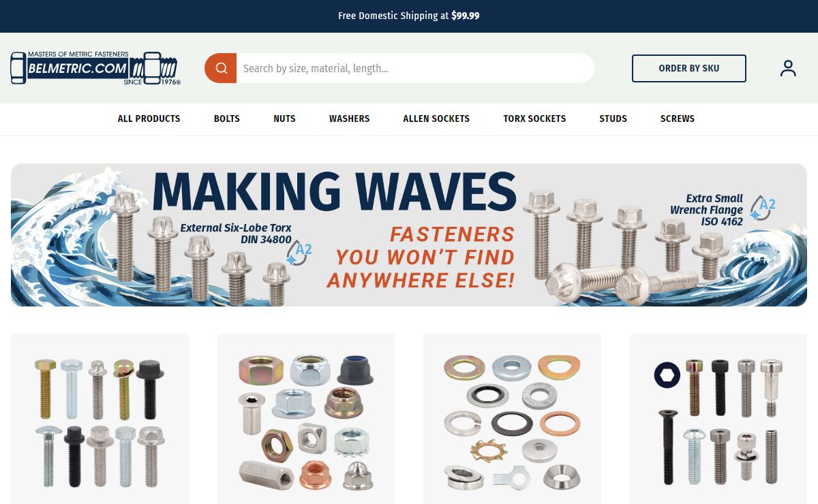
Task: Go to the NUTS menu item
Action: coord(284,119)
